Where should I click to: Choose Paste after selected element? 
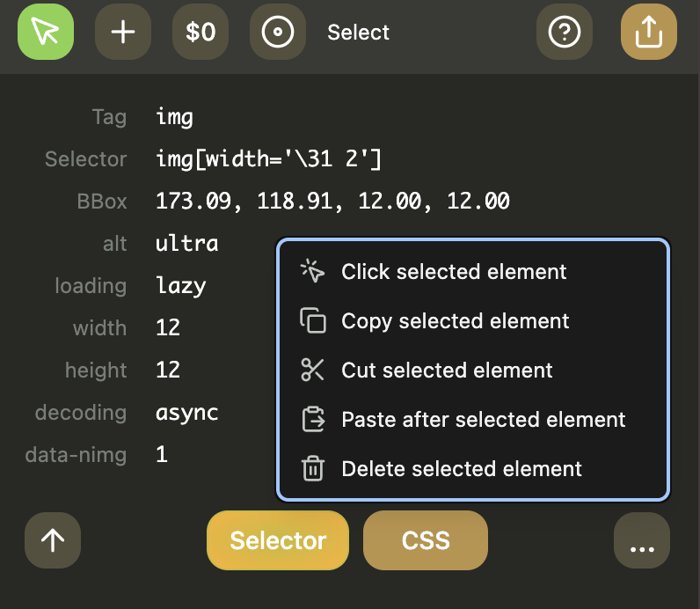pos(484,420)
